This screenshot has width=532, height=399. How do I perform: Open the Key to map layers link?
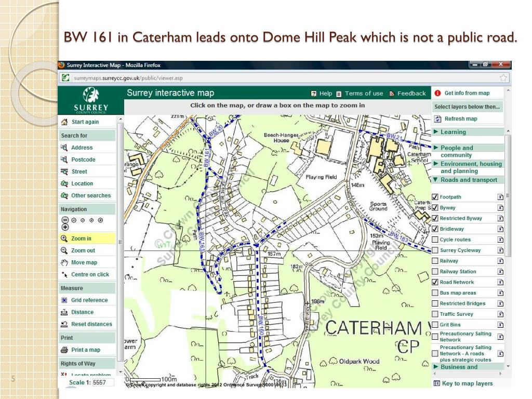point(467,383)
